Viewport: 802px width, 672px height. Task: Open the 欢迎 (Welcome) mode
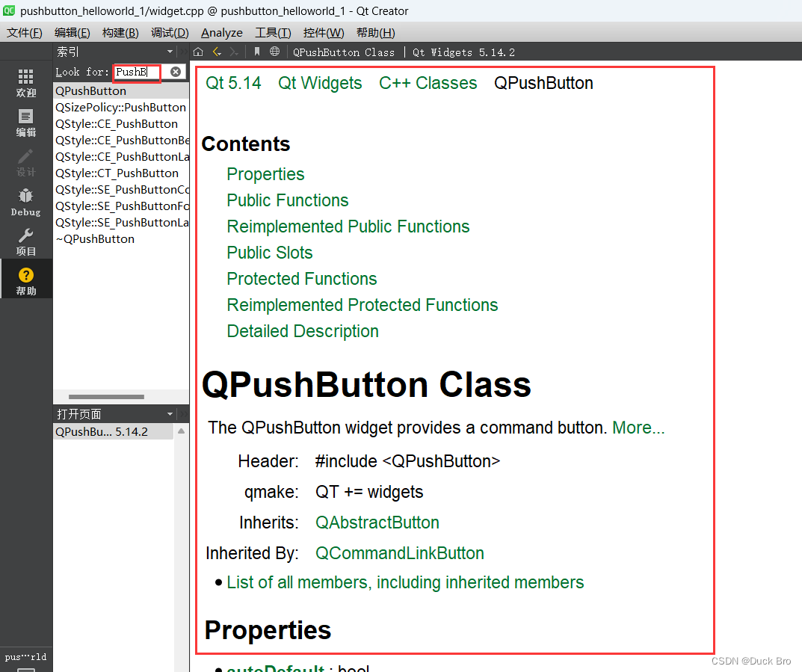click(x=25, y=83)
